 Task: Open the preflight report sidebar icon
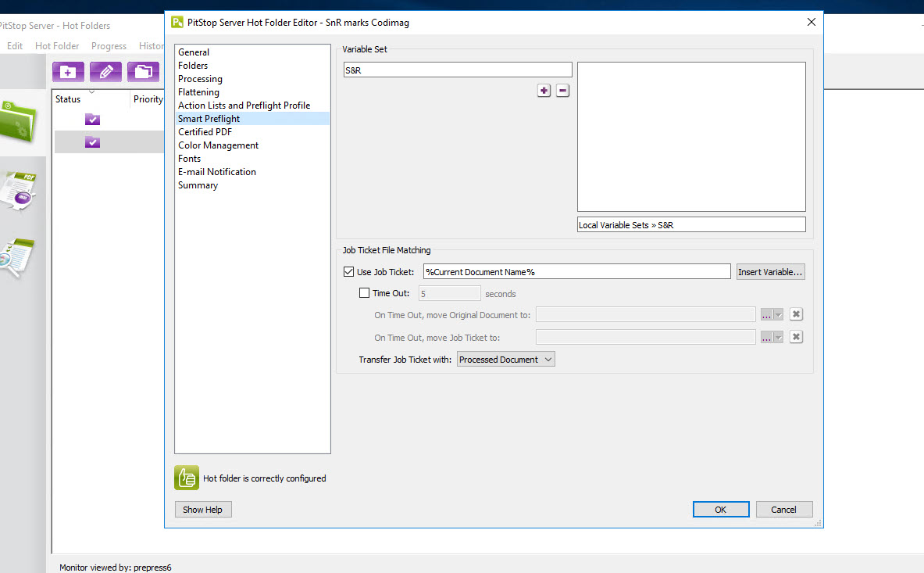(17, 257)
